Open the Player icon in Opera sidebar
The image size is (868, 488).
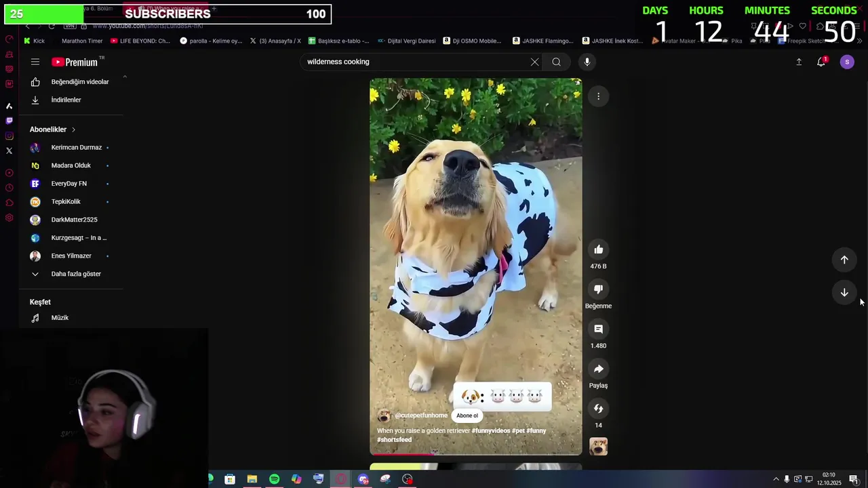coord(9,173)
